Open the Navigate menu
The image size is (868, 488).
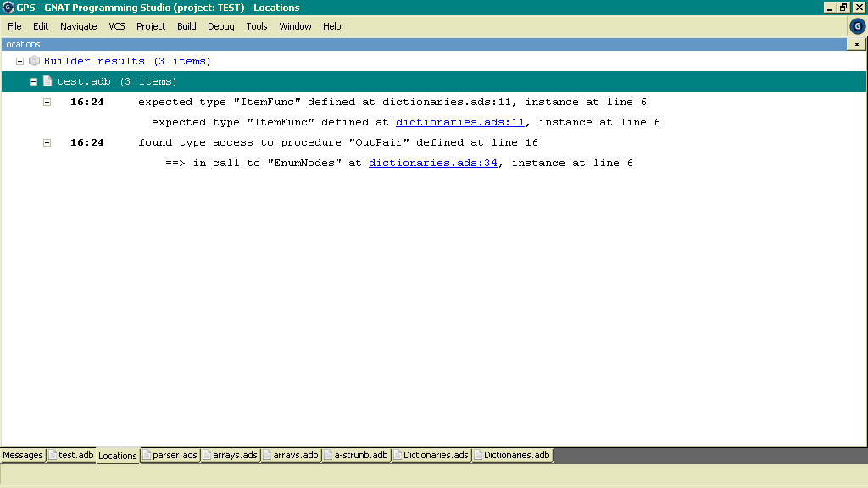coord(78,26)
